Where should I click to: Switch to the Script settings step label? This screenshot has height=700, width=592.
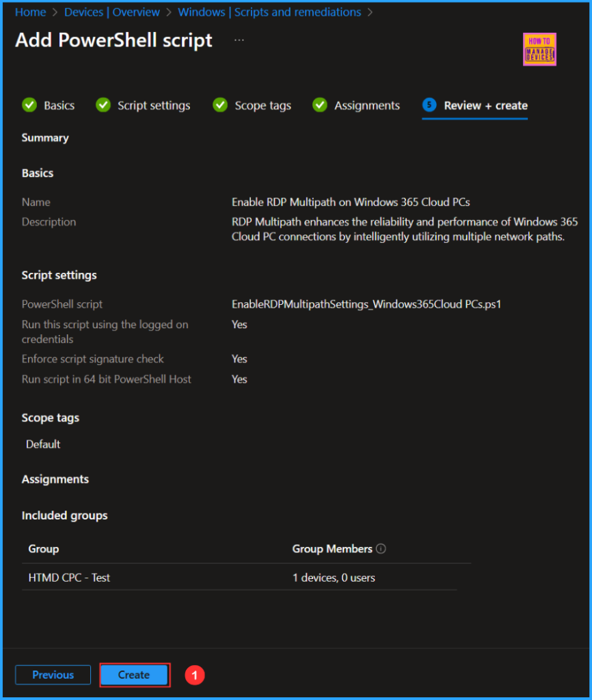(x=154, y=105)
